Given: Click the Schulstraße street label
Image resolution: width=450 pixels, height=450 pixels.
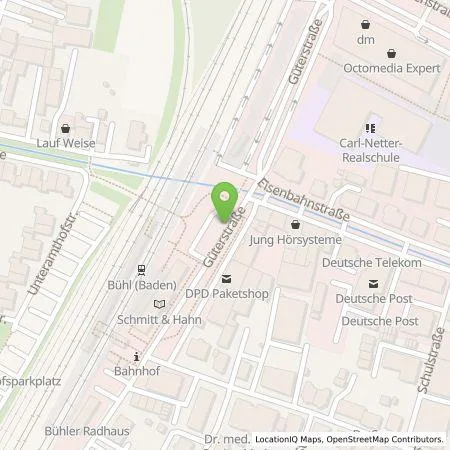Looking at the screenshot, I should tap(431, 360).
